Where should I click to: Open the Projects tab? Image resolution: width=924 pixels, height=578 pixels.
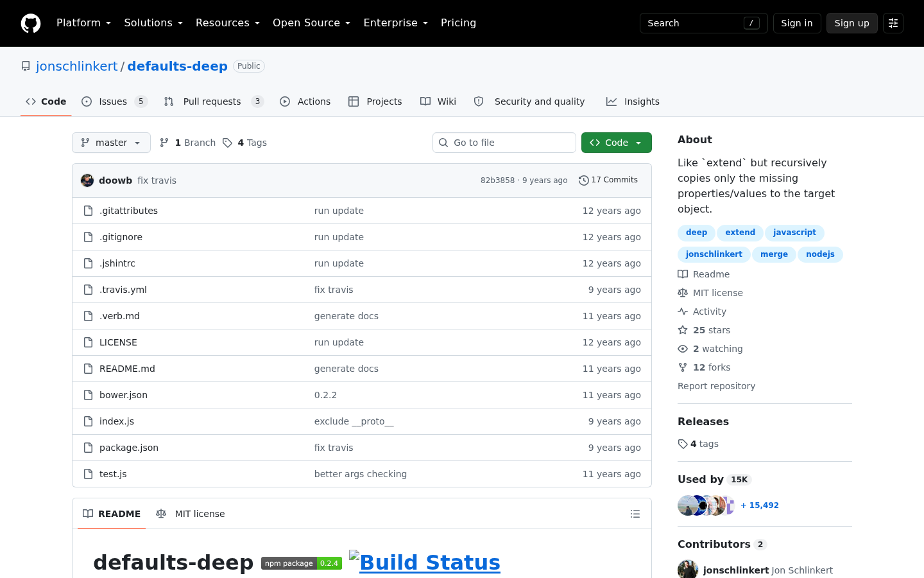(375, 101)
